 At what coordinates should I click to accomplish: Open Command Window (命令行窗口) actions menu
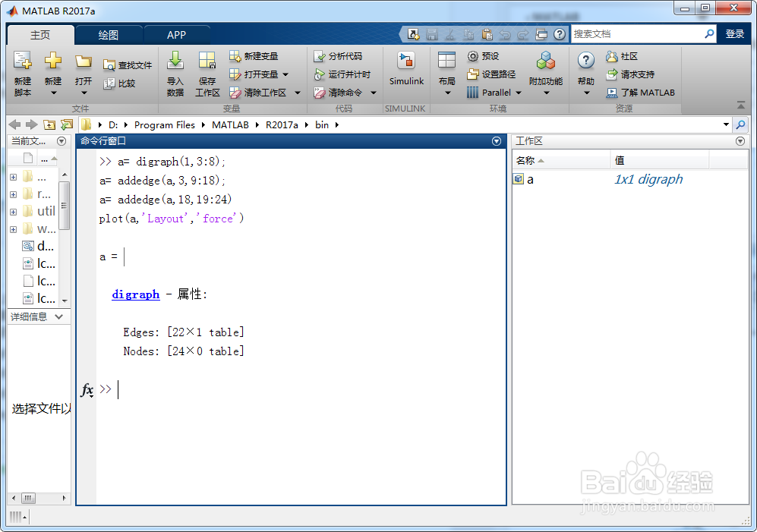pos(497,141)
